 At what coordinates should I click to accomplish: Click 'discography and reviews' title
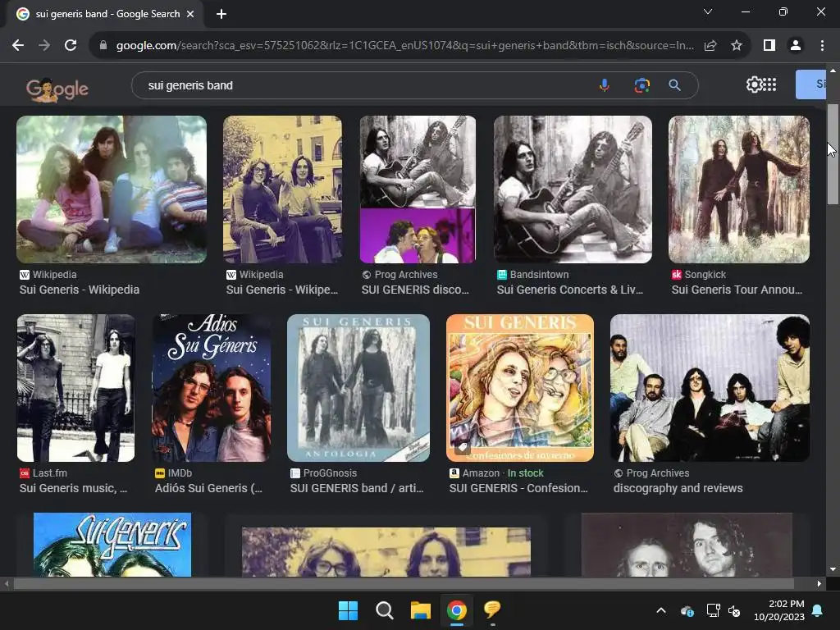tap(678, 489)
